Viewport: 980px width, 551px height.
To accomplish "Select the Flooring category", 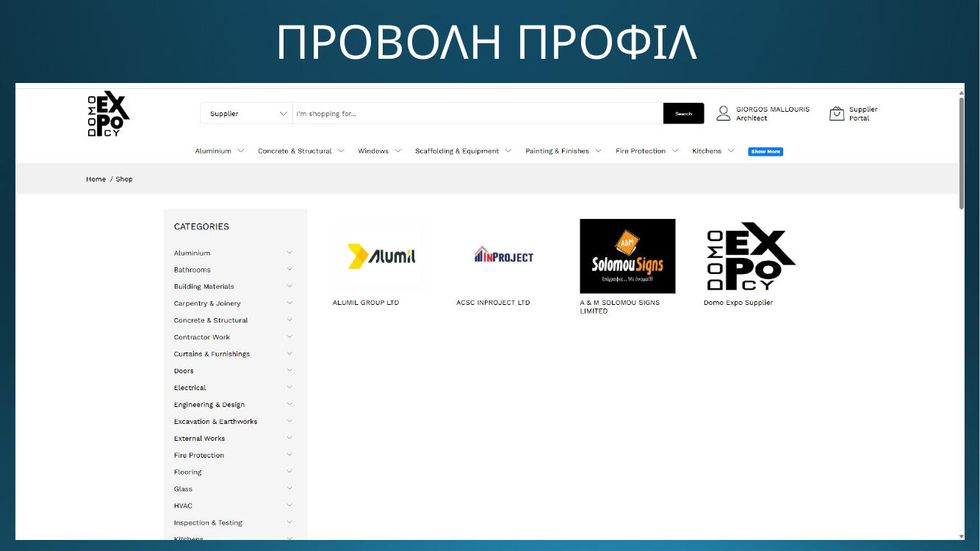I will pos(187,472).
